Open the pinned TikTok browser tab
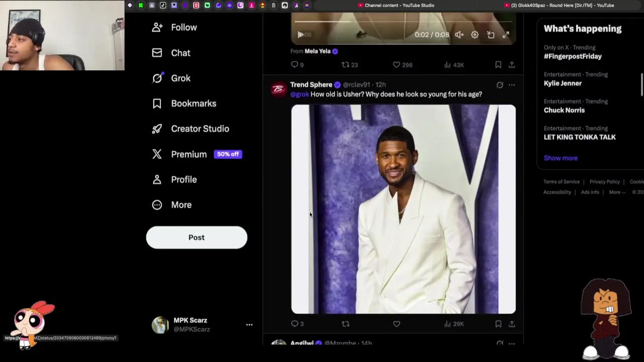 (163, 5)
